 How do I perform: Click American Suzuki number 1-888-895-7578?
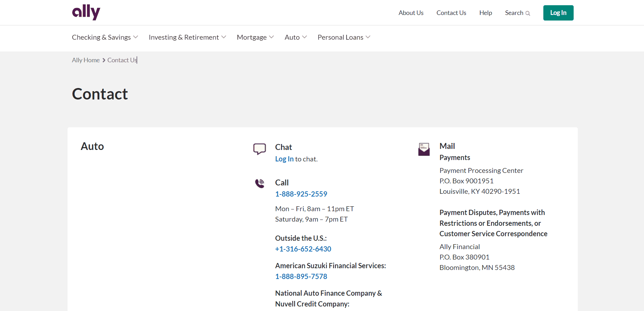coord(301,277)
